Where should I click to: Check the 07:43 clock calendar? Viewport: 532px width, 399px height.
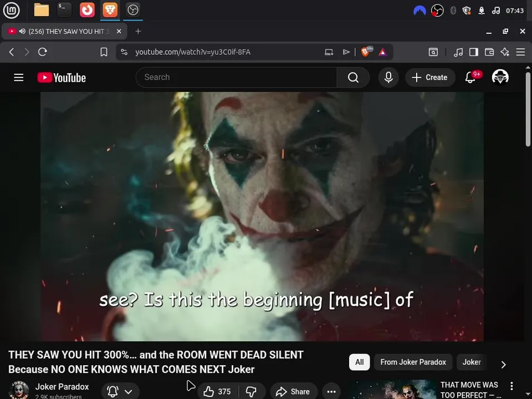point(515,11)
